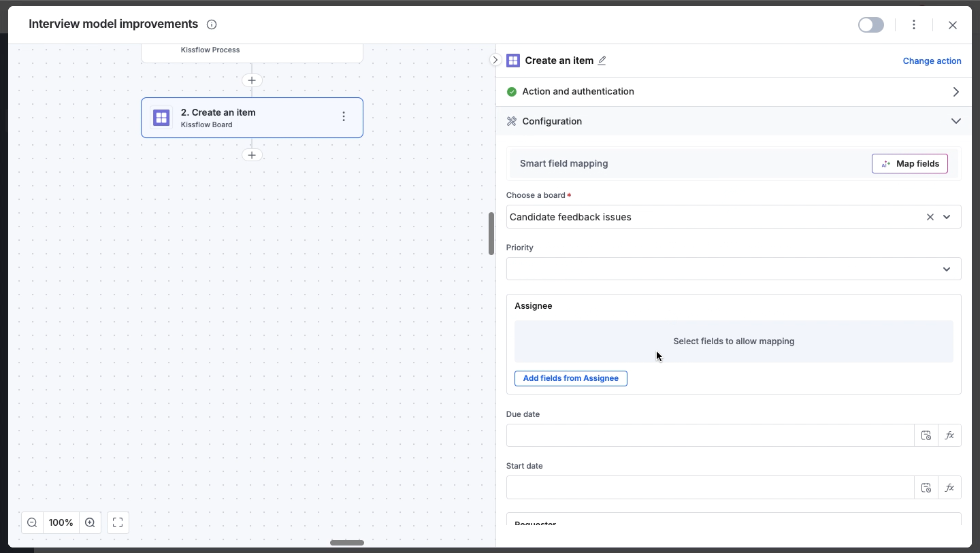980x553 pixels.
Task: Open the formula editor for Start date
Action: (x=949, y=487)
